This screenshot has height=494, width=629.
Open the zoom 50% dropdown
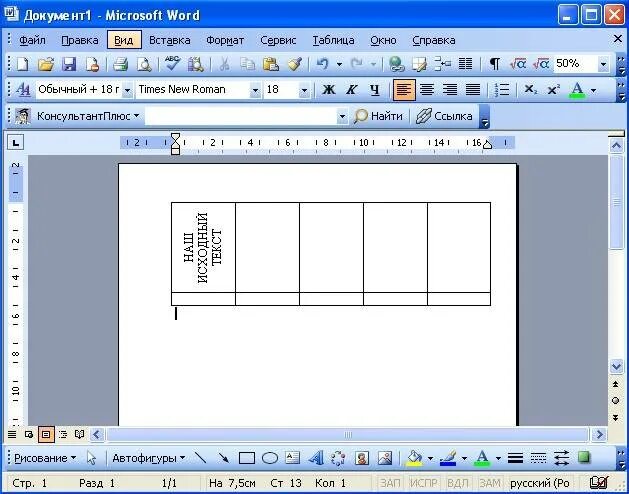coord(603,64)
